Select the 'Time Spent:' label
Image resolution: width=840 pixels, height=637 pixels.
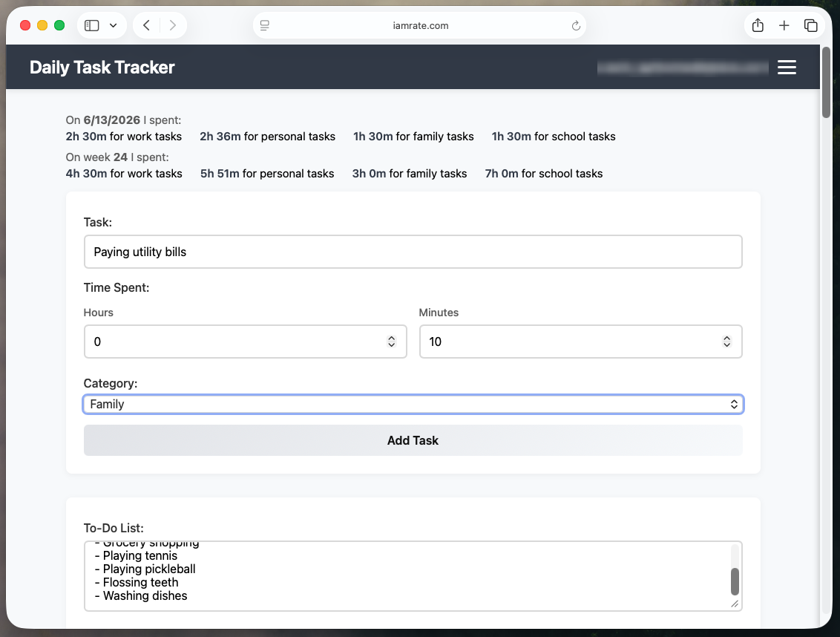[117, 287]
